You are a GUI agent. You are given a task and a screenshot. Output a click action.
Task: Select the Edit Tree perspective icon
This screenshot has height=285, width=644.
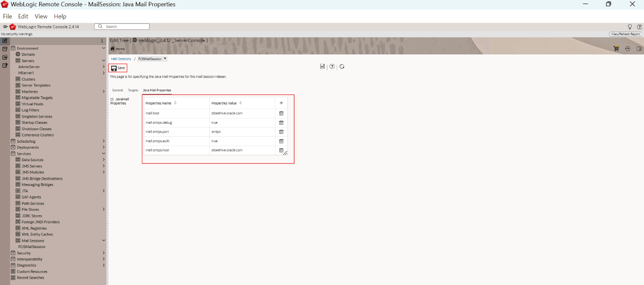point(5,41)
